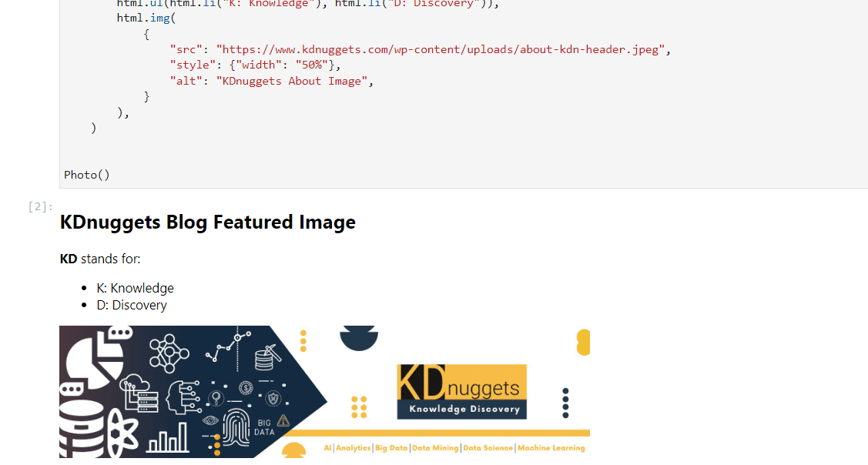868x465 pixels.
Task: Click 'Machine Learning' text in banner footer
Action: tap(551, 448)
